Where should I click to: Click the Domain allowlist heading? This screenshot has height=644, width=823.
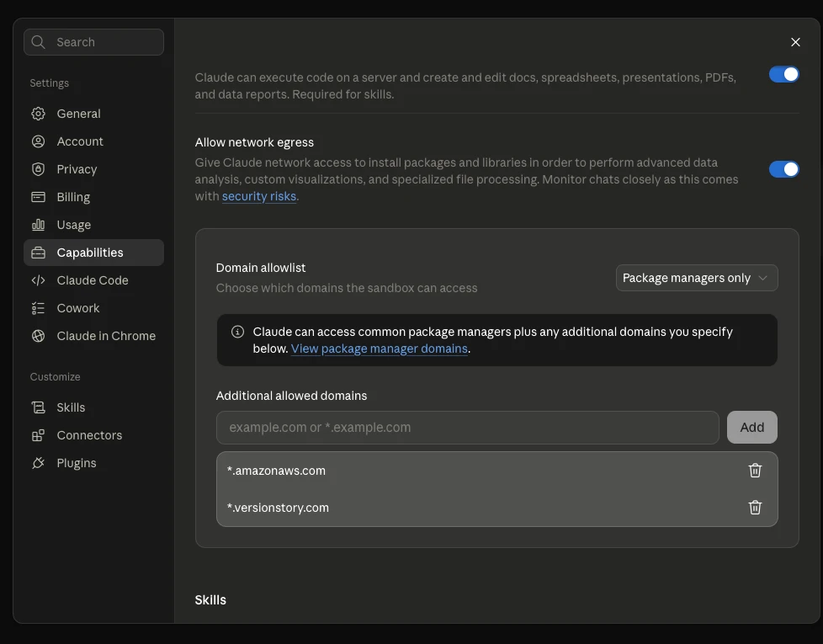260,268
